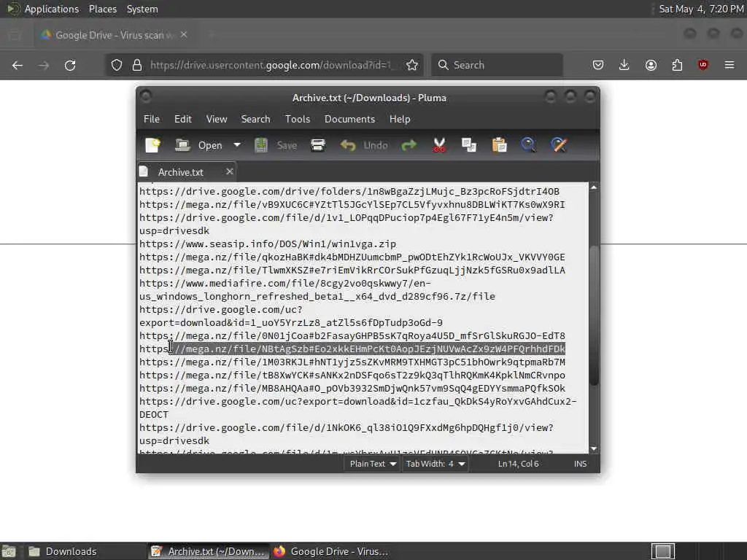Click the Open file button in Pluma toolbar
This screenshot has width=747, height=560.
[x=198, y=145]
